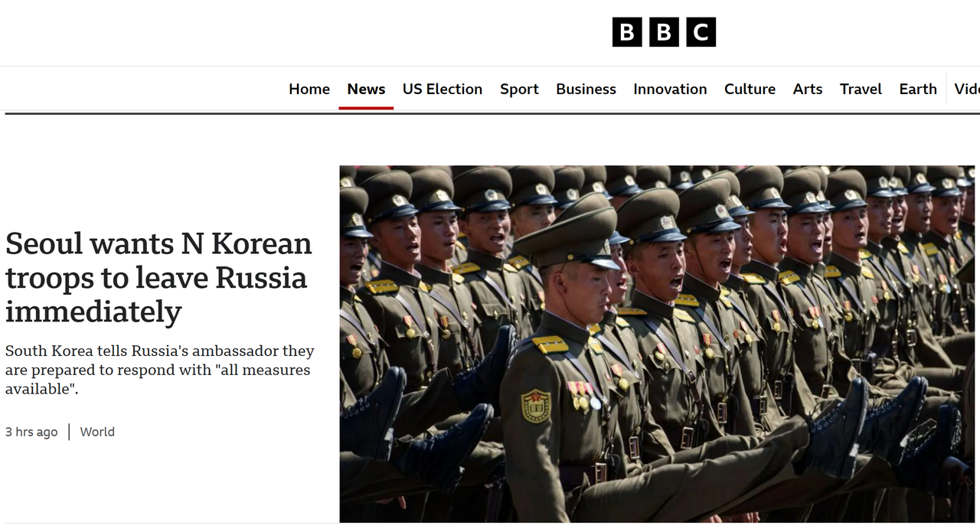Click the South Korea ambassador summary text
The width and height of the screenshot is (980, 532).
coord(159,370)
